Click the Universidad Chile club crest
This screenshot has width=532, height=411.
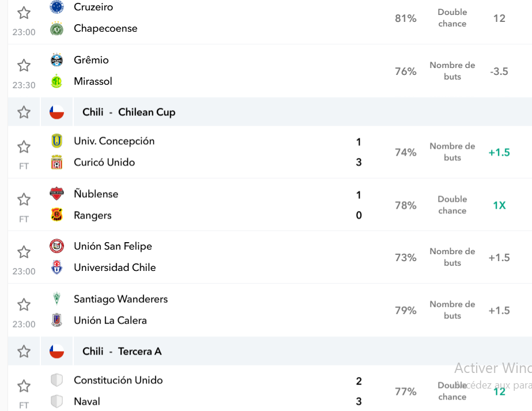click(56, 267)
